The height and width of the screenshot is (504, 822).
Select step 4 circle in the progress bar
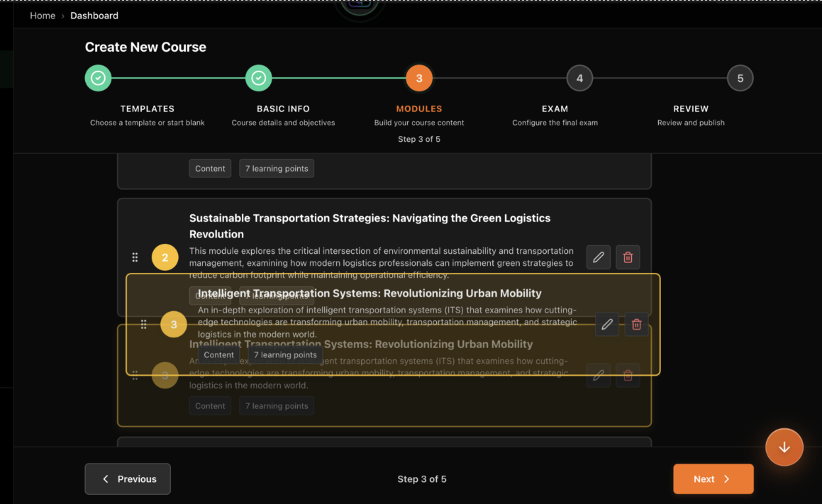[579, 78]
